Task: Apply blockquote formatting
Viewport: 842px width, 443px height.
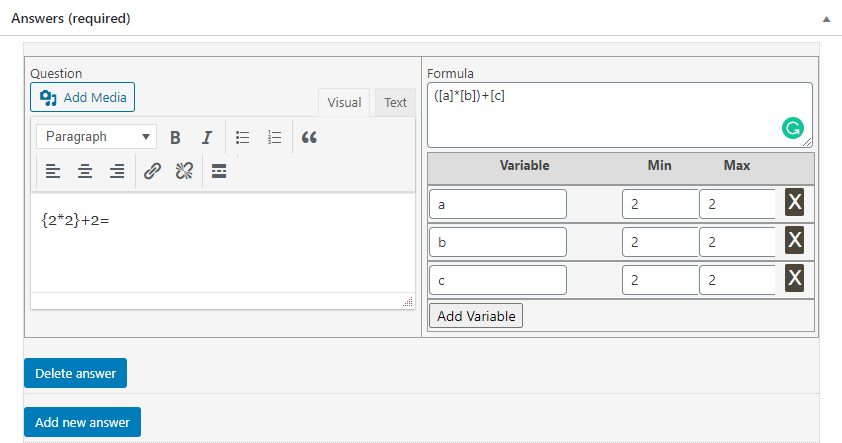Action: 309,137
